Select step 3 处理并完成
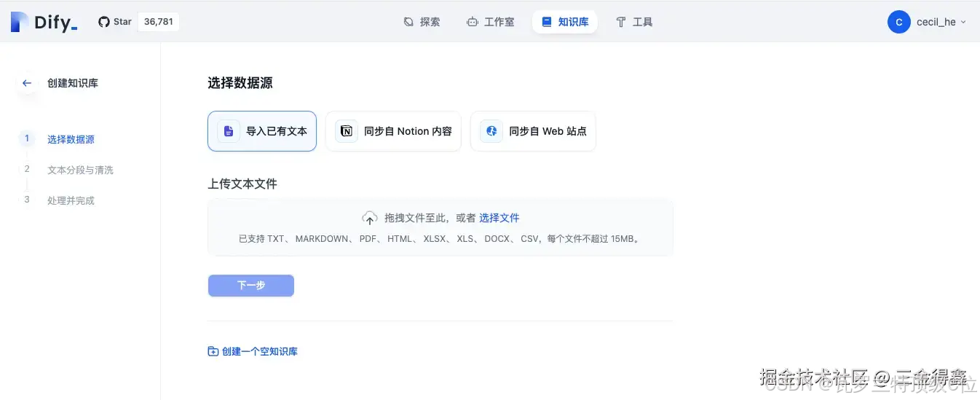Image resolution: width=980 pixels, height=400 pixels. [x=71, y=200]
